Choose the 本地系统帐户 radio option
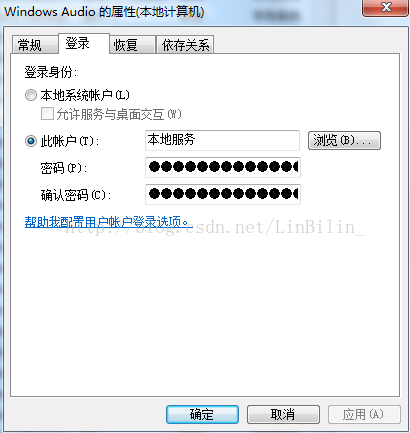This screenshot has width=410, height=433. [31, 95]
